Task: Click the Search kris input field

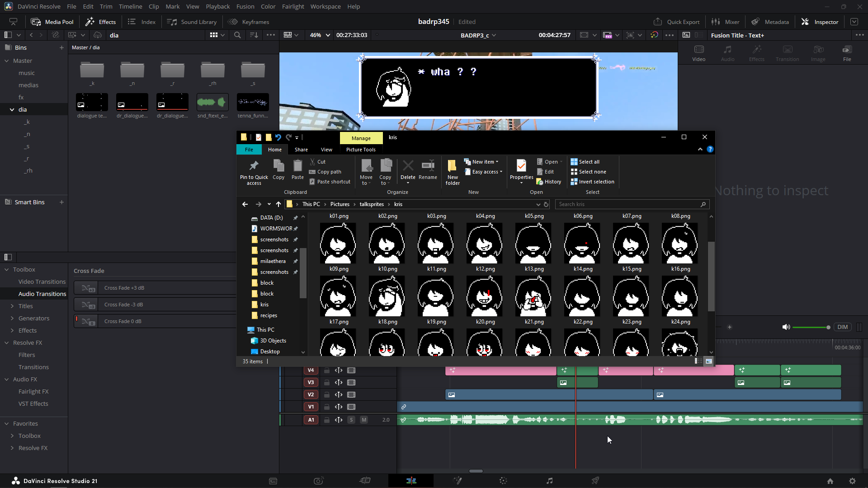Action: (x=632, y=204)
